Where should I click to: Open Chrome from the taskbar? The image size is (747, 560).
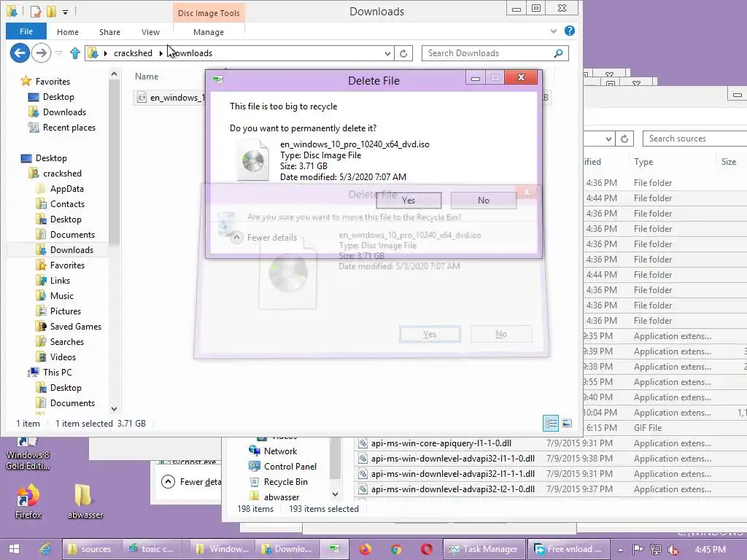pos(396,549)
